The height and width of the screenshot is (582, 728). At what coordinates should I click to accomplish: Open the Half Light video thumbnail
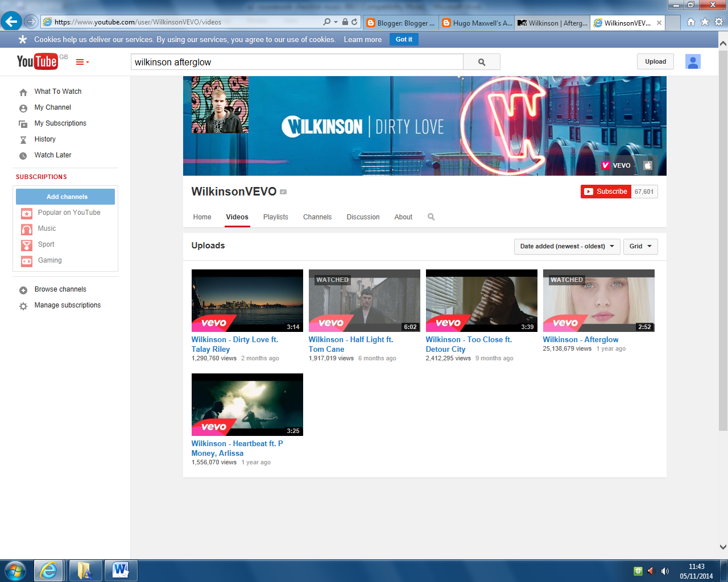365,301
